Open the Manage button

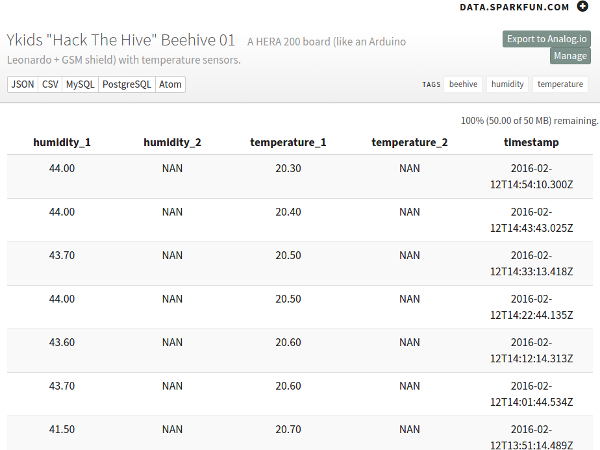pyautogui.click(x=570, y=56)
